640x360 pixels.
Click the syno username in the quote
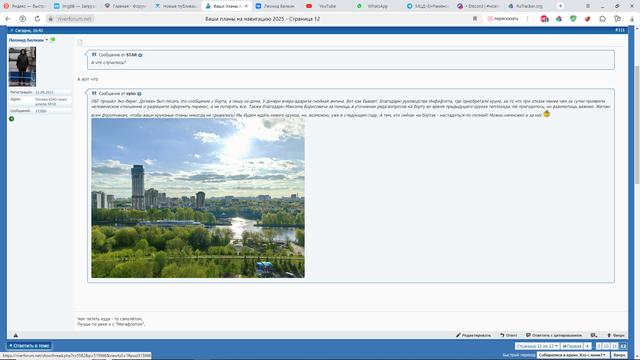[x=131, y=94]
